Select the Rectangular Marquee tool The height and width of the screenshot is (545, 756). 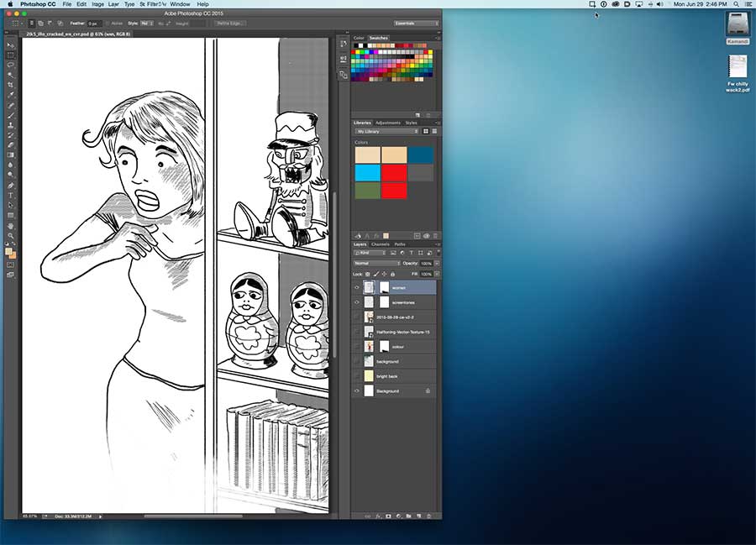(11, 55)
